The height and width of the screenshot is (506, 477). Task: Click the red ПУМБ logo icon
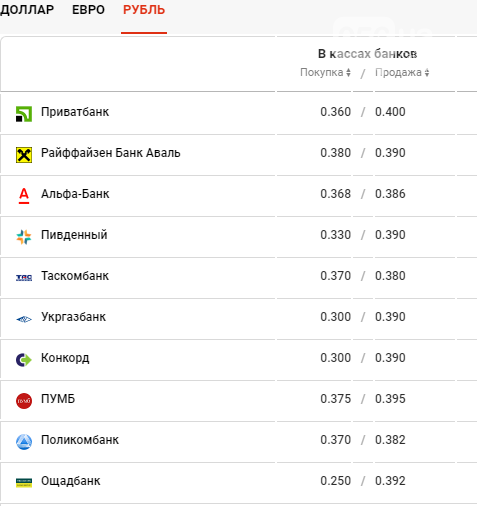[x=24, y=401]
